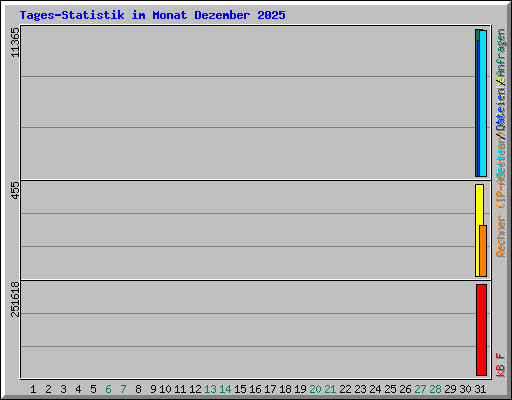The image size is (512, 400).
Task: Click day label 24 on x-axis
Action: click(x=375, y=389)
